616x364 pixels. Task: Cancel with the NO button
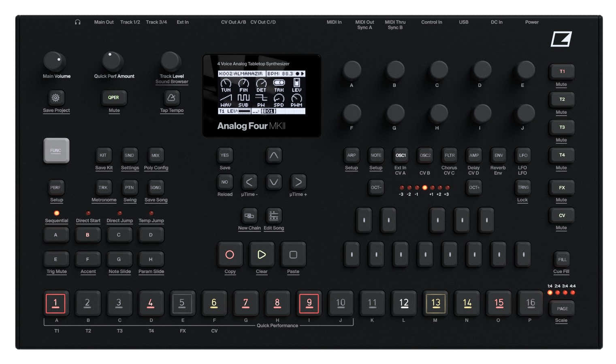pyautogui.click(x=225, y=182)
